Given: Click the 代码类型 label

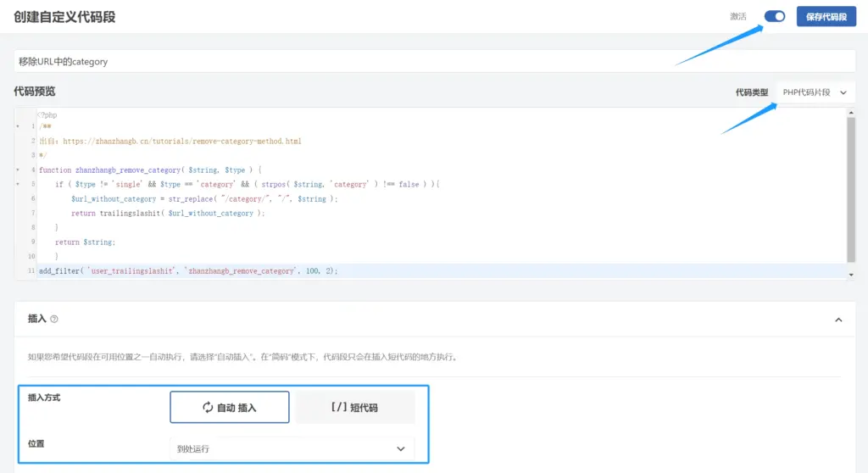Looking at the screenshot, I should point(752,92).
